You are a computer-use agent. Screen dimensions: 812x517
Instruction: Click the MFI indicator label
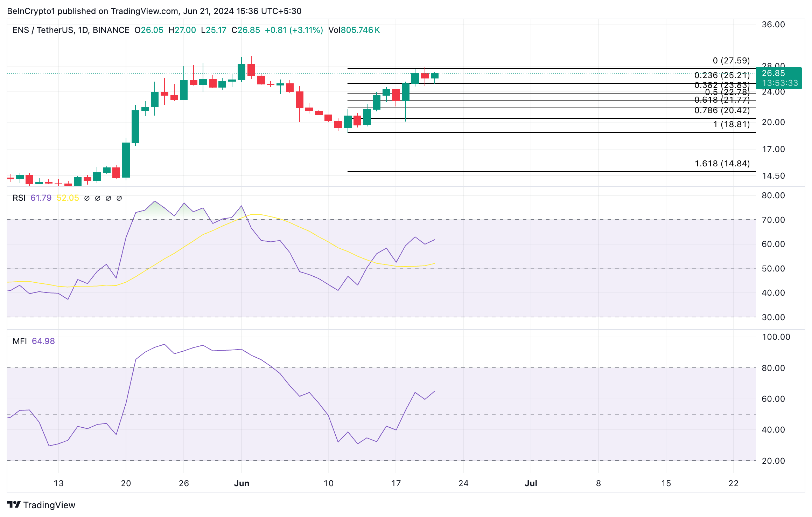click(x=20, y=341)
